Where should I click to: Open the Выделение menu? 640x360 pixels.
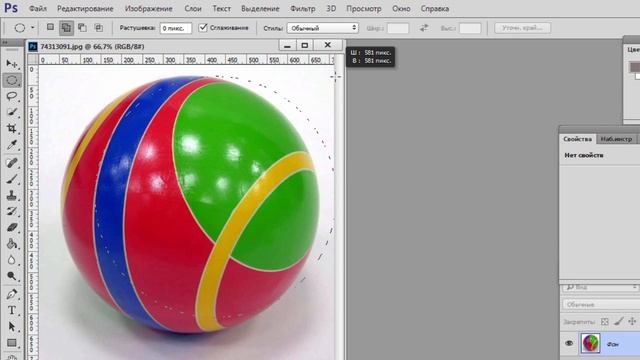(260, 9)
